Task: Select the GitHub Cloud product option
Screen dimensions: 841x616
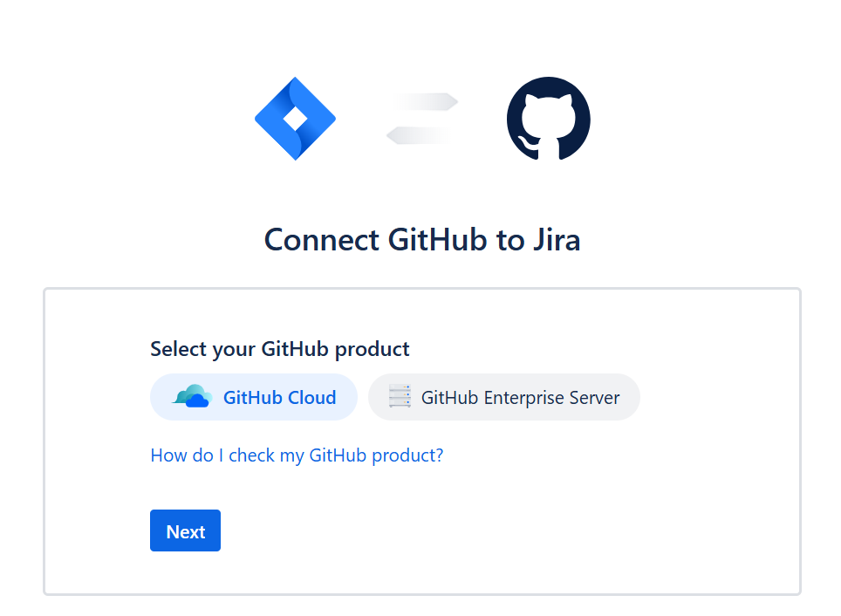Action: (254, 397)
